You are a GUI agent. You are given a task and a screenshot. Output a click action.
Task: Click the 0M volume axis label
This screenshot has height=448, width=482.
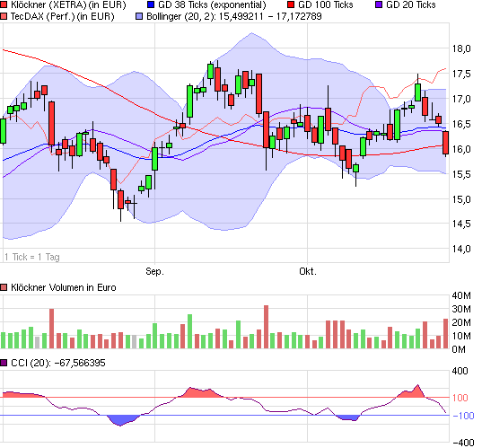coord(459,349)
